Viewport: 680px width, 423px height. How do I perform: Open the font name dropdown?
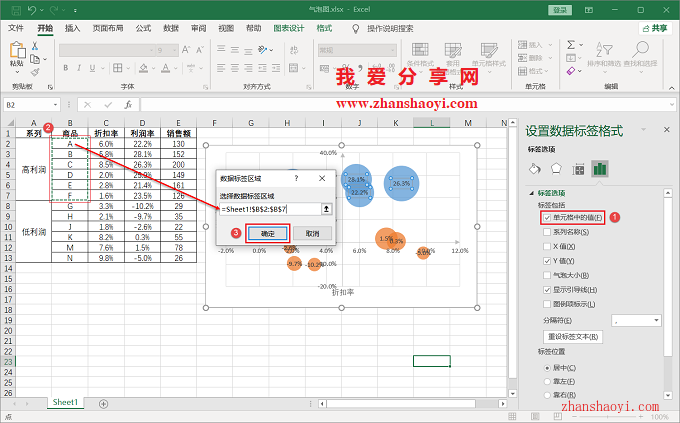pyautogui.click(x=151, y=50)
